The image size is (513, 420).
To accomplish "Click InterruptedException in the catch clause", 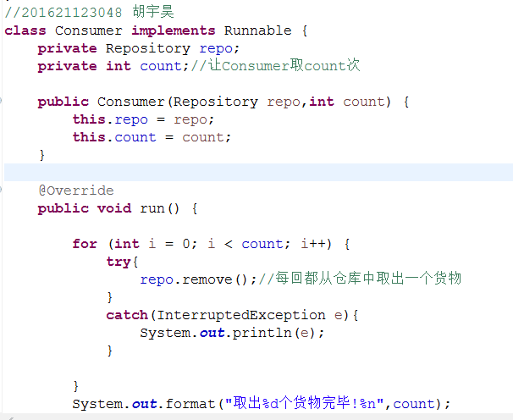I will 245,315.
